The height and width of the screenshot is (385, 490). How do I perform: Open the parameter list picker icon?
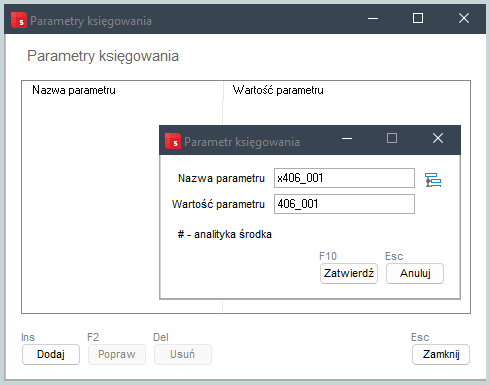433,180
